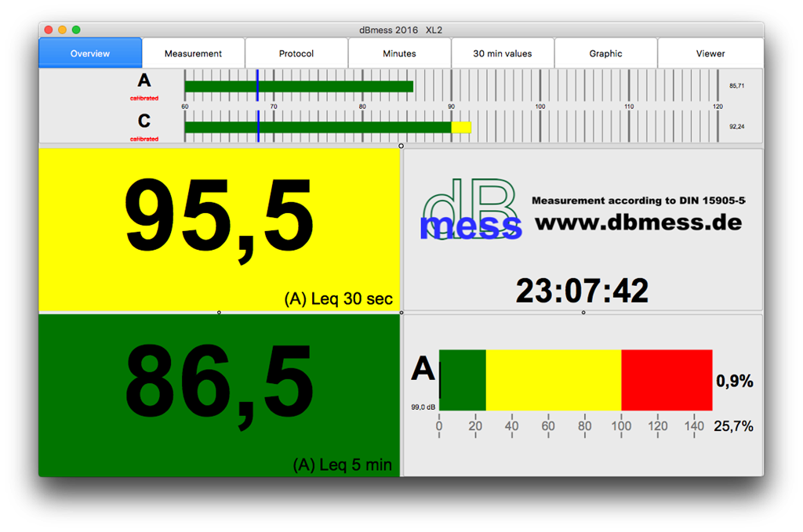Click the yellow segment of the C level meter
803x532 pixels.
click(461, 127)
